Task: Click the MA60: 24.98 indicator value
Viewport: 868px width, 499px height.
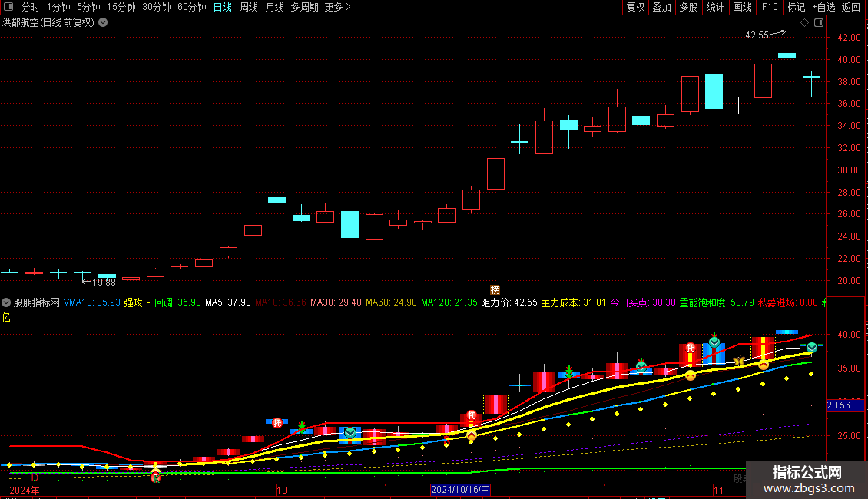Action: tap(392, 302)
